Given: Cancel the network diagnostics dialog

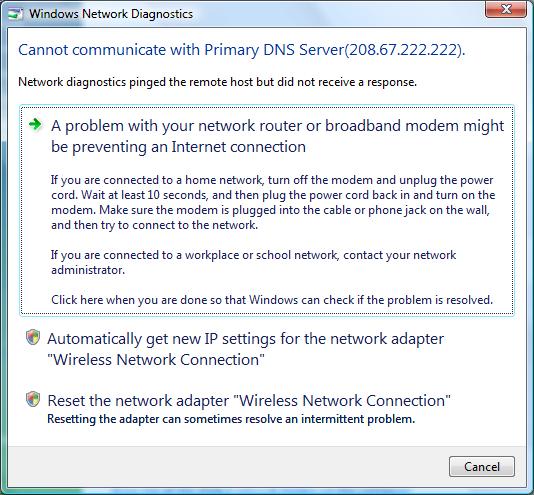Looking at the screenshot, I should (x=482, y=466).
